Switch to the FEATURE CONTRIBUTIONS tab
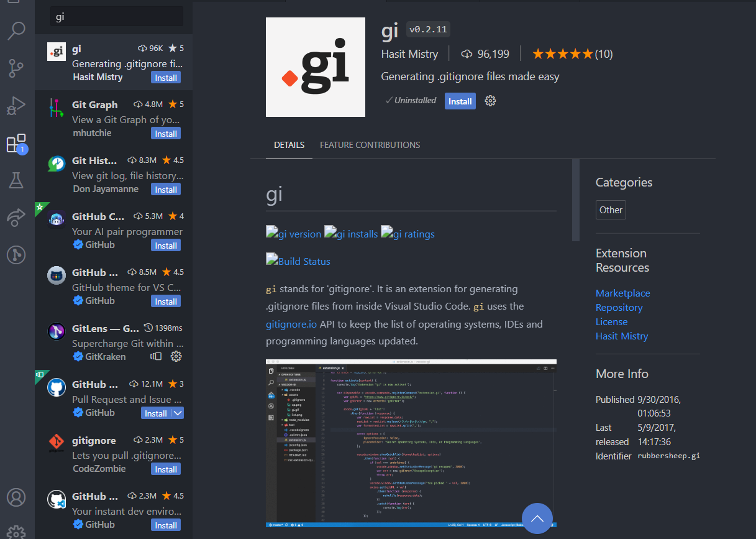 point(370,145)
